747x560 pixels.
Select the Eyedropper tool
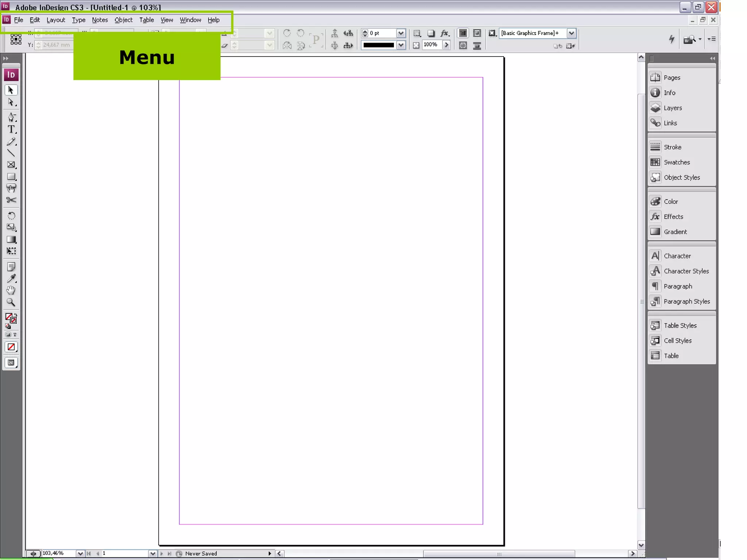pos(11,279)
